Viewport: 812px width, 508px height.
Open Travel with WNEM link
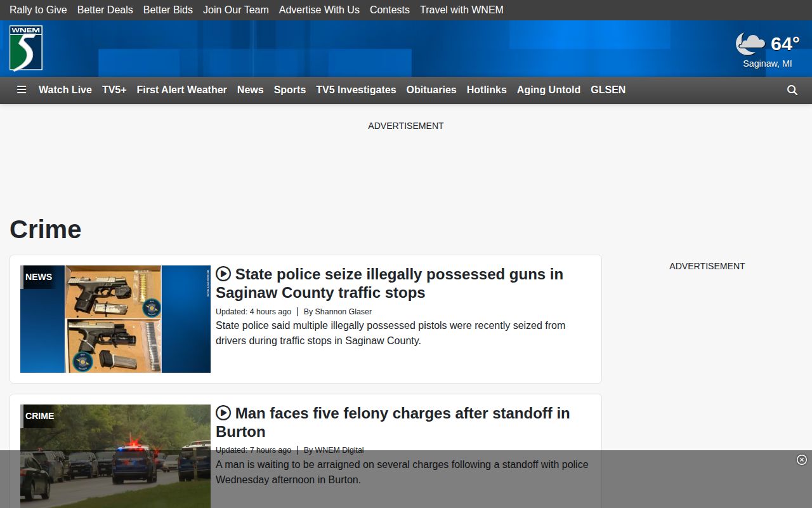pyautogui.click(x=462, y=10)
